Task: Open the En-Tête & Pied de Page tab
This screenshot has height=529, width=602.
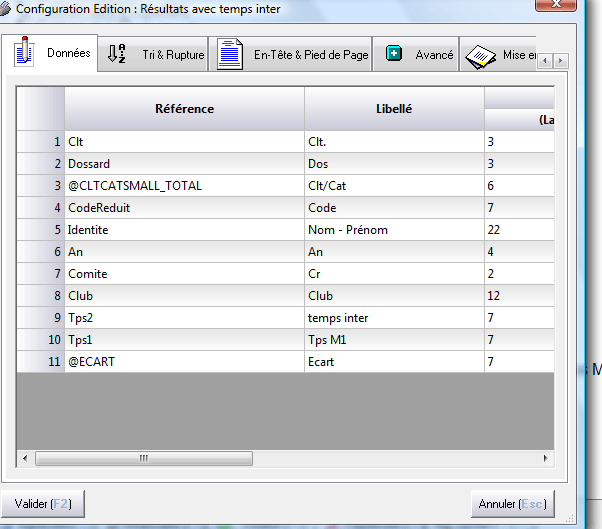Action: 309,55
